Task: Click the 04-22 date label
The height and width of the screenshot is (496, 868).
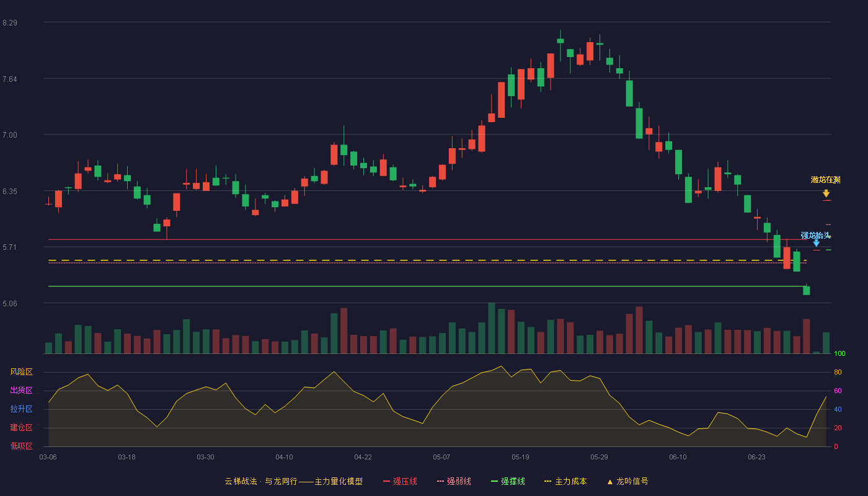Action: click(x=363, y=457)
